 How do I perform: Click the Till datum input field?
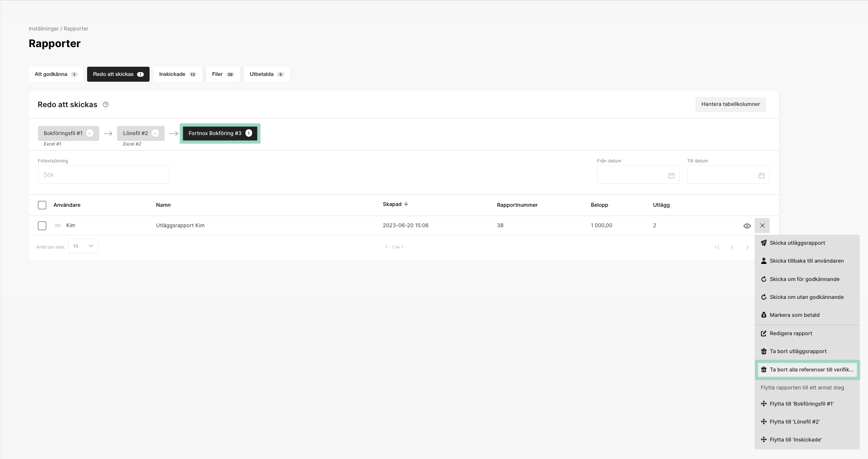coord(728,175)
